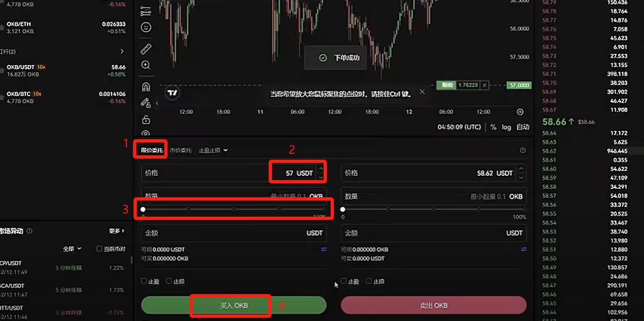
Task: Switch to 市价委托 tab
Action: (180, 151)
